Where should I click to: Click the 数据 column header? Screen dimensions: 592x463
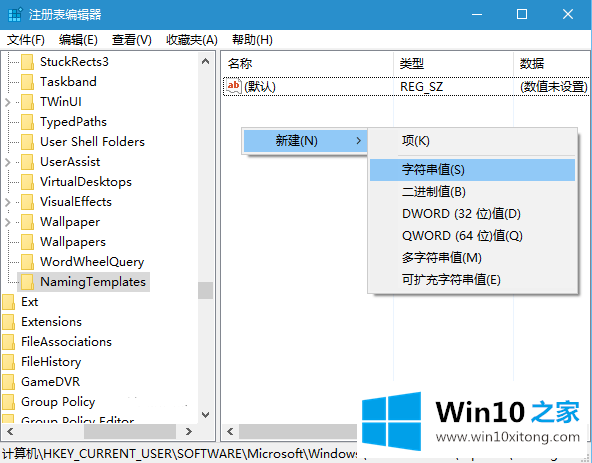pyautogui.click(x=552, y=63)
